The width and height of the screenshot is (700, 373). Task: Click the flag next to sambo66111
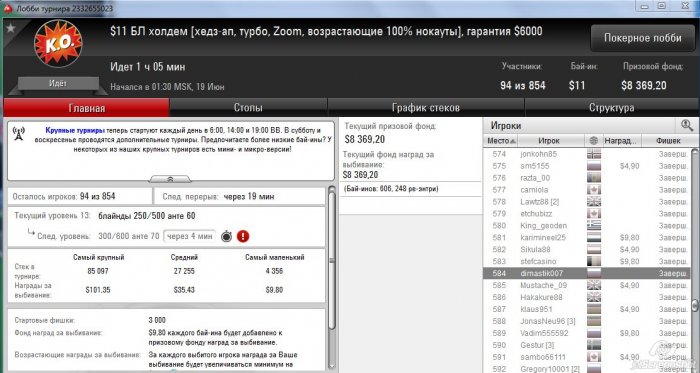click(x=594, y=357)
